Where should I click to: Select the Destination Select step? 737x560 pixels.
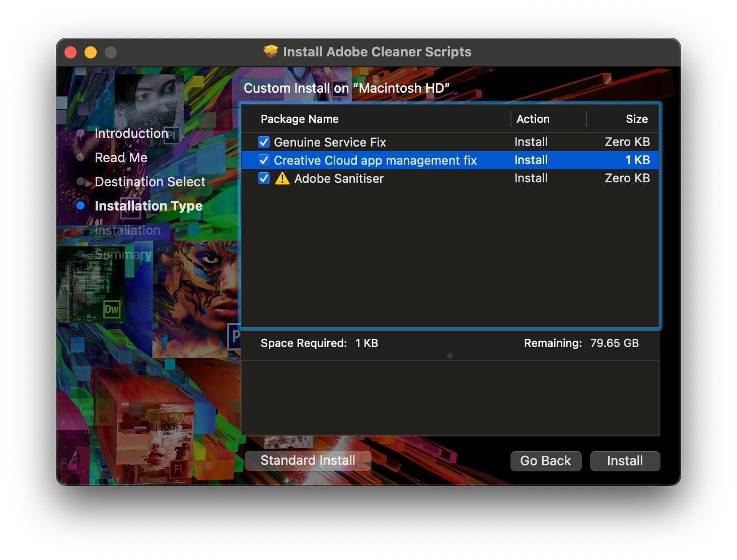(x=150, y=181)
